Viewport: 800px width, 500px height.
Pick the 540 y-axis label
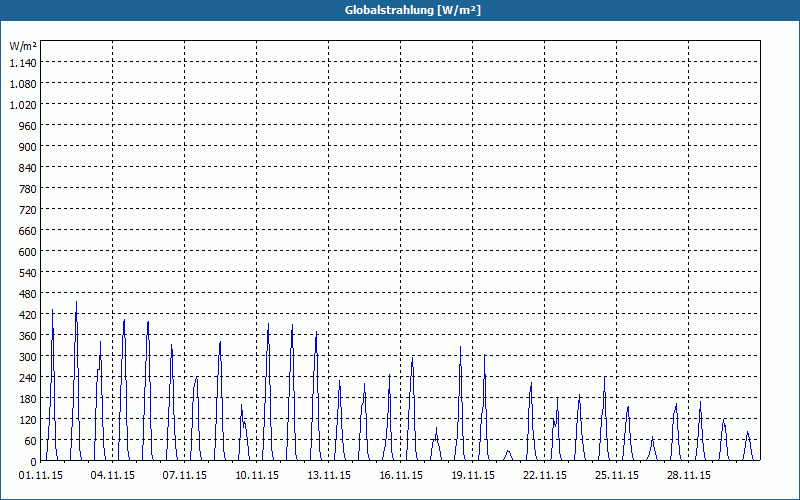[x=28, y=273]
